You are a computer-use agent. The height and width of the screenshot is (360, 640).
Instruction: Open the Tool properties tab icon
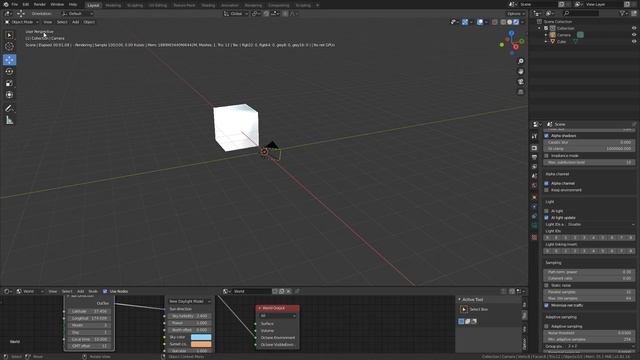click(x=534, y=136)
